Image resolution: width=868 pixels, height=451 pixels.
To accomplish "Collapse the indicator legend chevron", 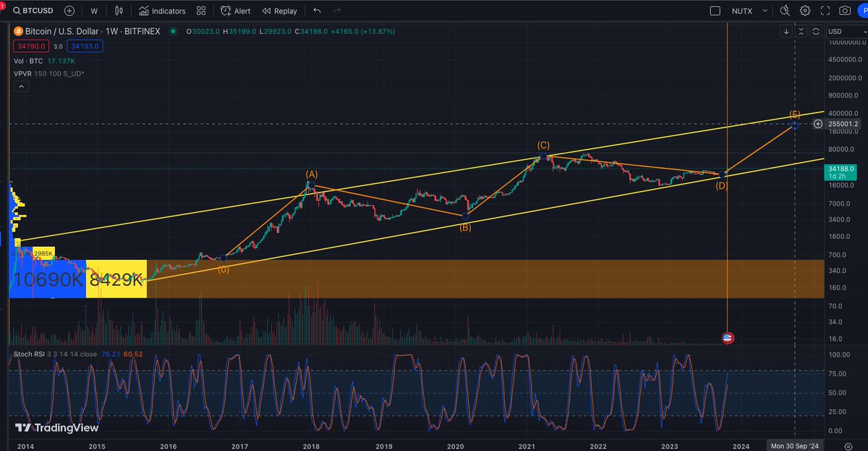I will click(x=21, y=87).
